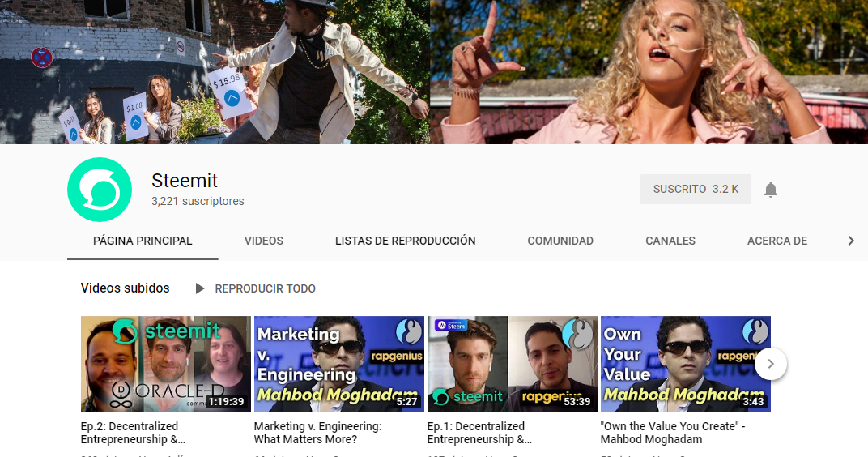Open title Ep.2: Decentralized Entrepreneurship

(x=133, y=433)
